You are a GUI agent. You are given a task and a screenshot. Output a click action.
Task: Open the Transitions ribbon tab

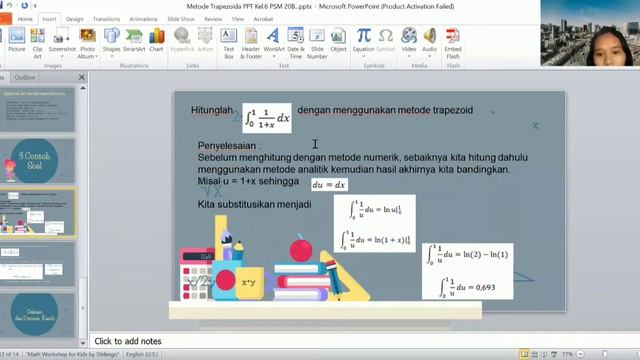tap(106, 19)
